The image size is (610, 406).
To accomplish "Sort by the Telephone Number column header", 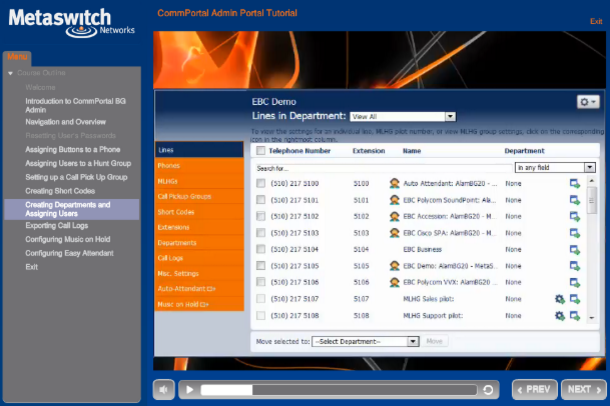I will 300,151.
